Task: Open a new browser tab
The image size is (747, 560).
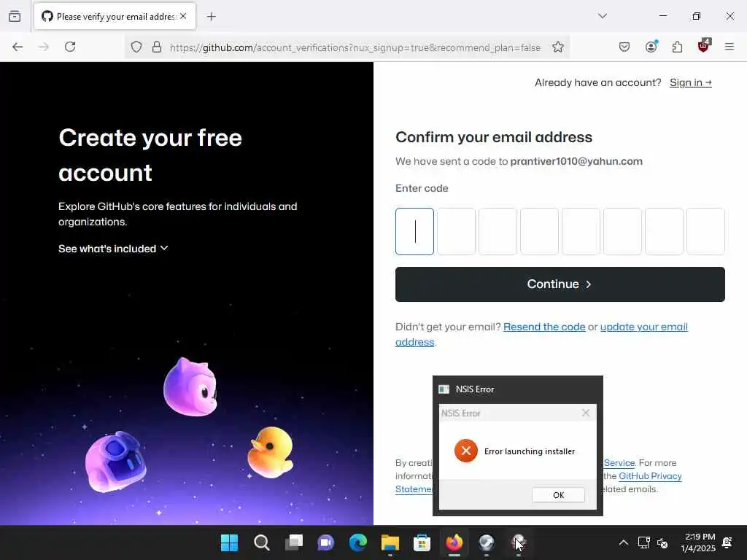Action: point(211,17)
